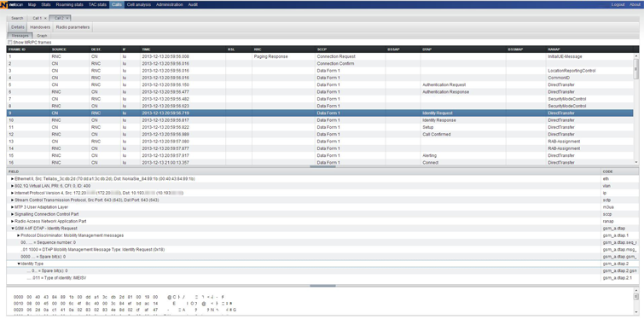Close the Call 2 tab

point(67,18)
